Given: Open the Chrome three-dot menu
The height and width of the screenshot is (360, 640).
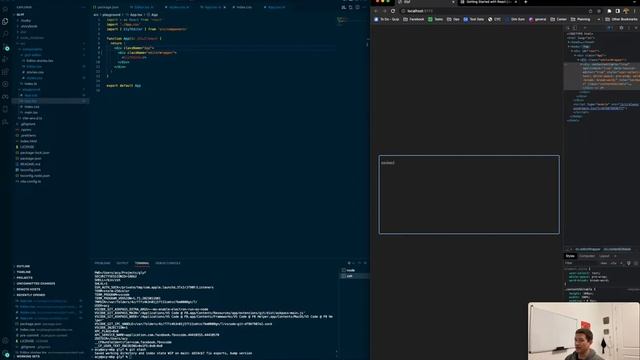Looking at the screenshot, I should (x=635, y=11).
